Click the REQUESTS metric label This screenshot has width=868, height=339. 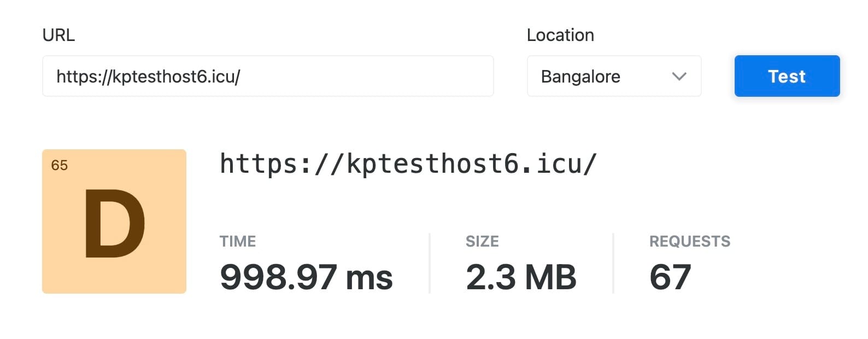pos(690,241)
